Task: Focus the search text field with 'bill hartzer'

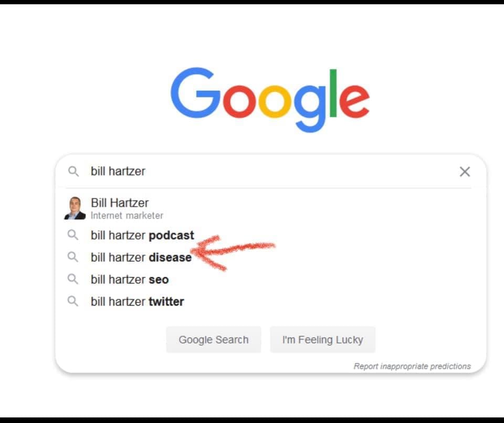Action: (270, 171)
